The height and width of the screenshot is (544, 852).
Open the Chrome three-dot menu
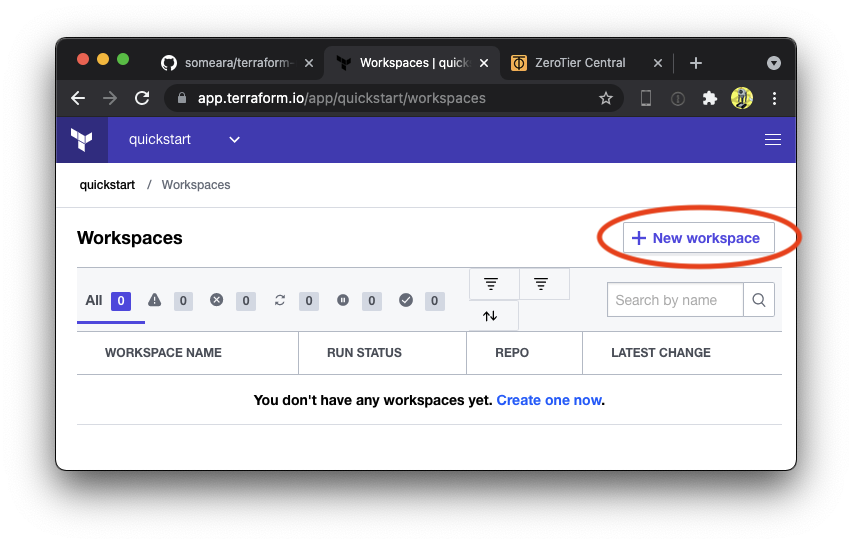click(774, 98)
